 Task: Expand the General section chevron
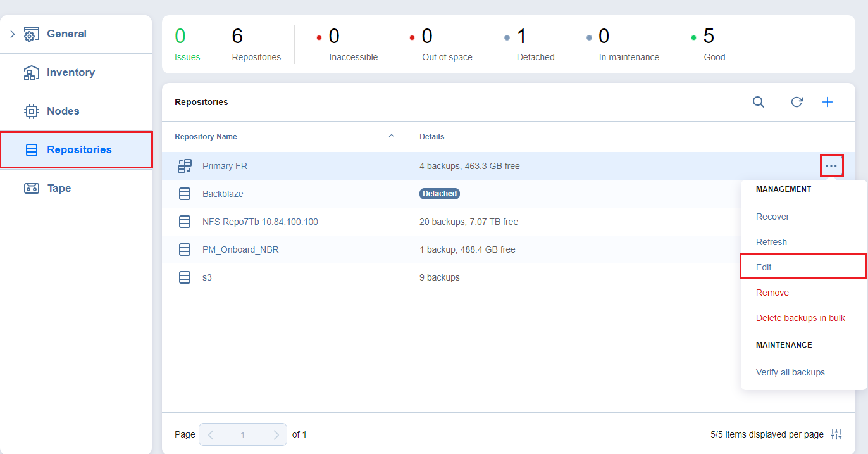click(12, 34)
